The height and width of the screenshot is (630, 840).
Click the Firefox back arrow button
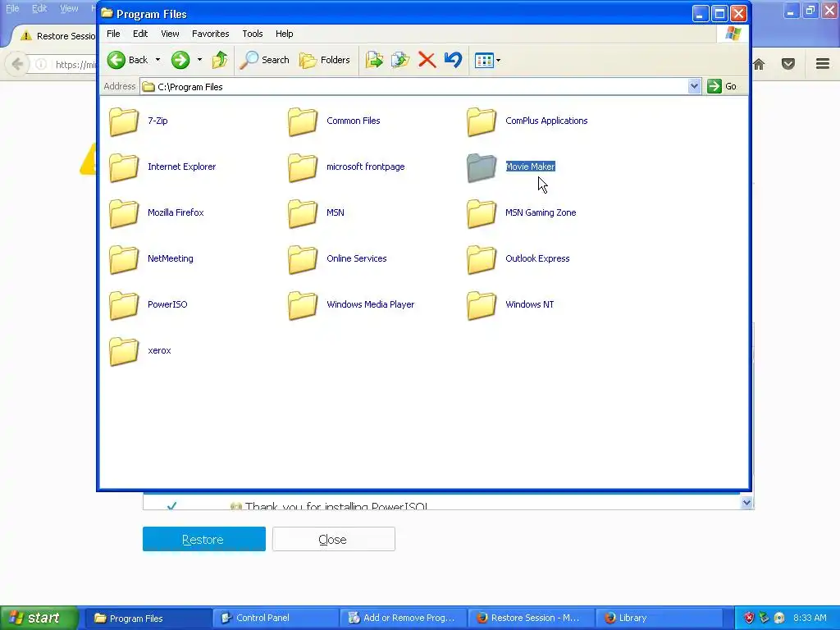[x=17, y=64]
